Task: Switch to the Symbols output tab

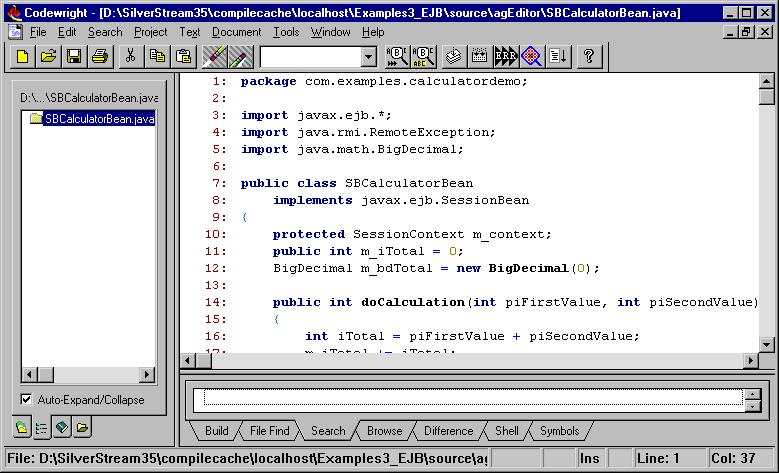Action: pyautogui.click(x=559, y=431)
